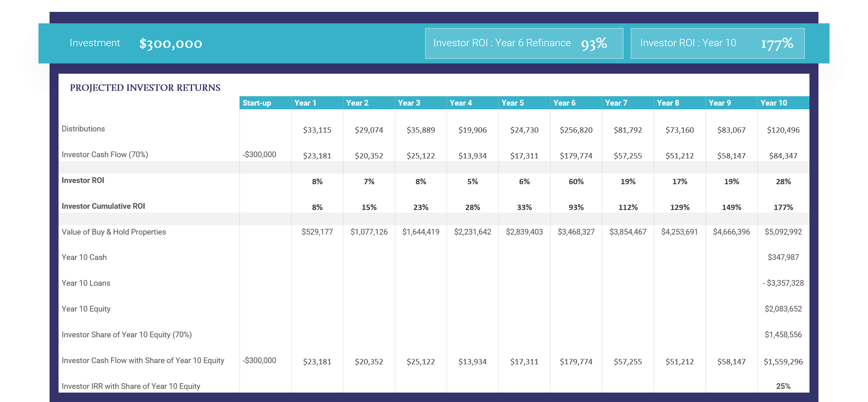This screenshot has height=402, width=868.
Task: Select the Year 8 column header
Action: [680, 103]
